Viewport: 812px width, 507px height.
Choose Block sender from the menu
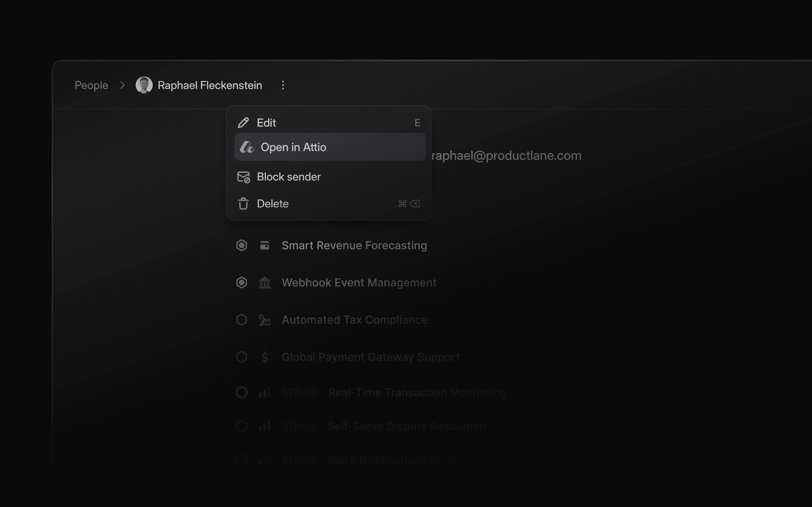(329, 177)
